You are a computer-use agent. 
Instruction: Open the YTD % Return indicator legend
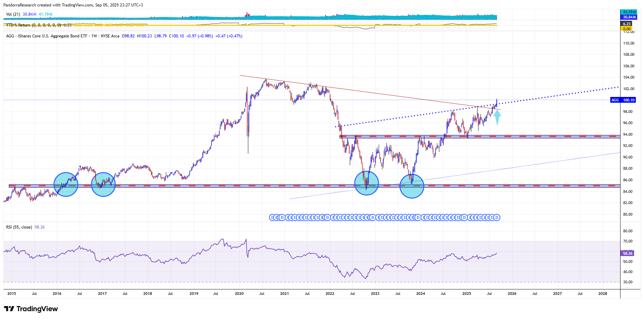coord(33,25)
